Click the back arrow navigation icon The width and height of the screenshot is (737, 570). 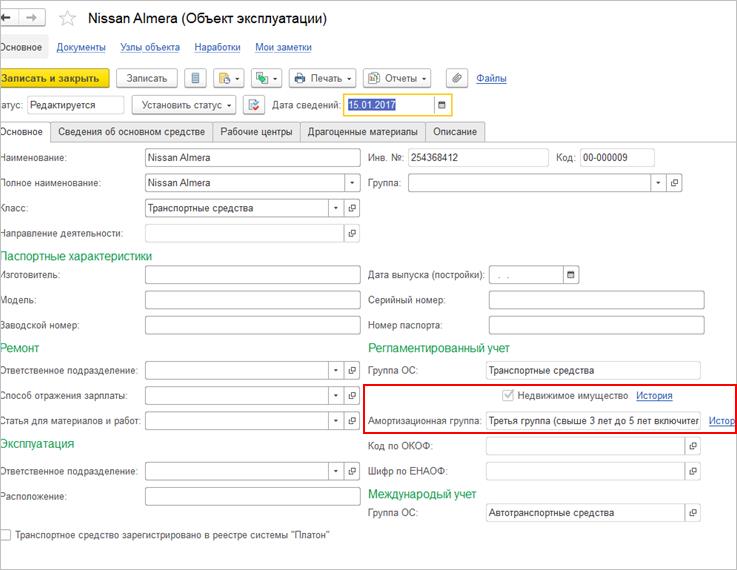coord(7,18)
